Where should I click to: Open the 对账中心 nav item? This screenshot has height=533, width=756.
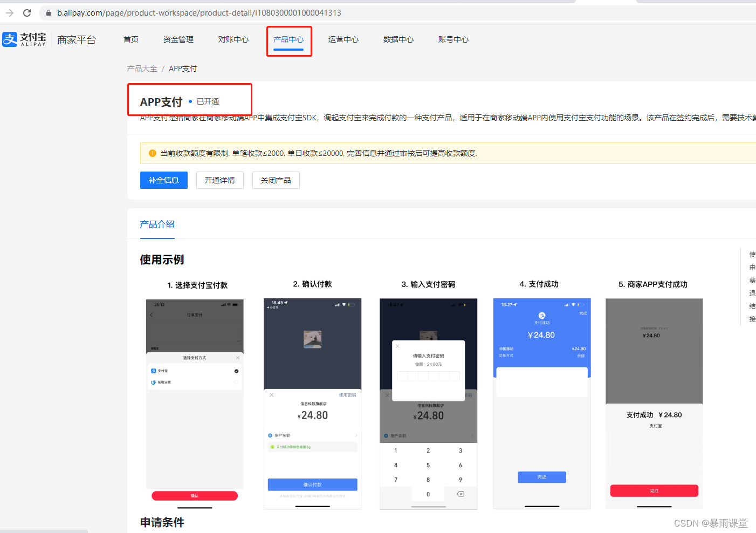[233, 39]
